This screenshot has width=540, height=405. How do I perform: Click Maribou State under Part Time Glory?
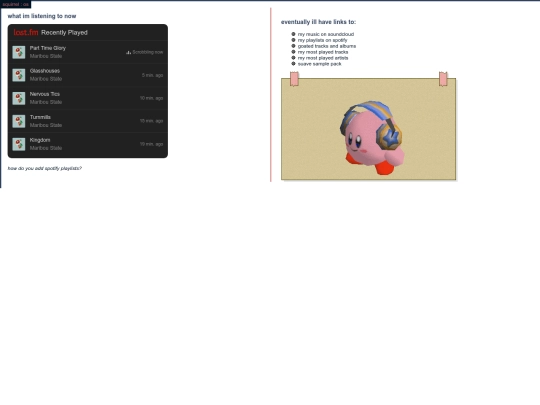click(46, 56)
